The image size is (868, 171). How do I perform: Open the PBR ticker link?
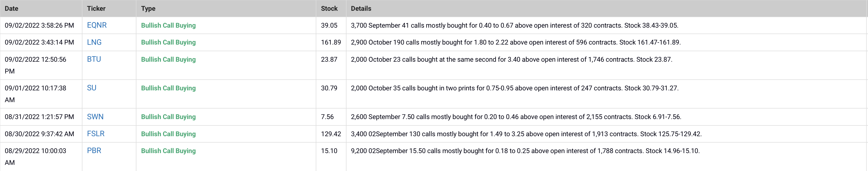[x=94, y=151]
